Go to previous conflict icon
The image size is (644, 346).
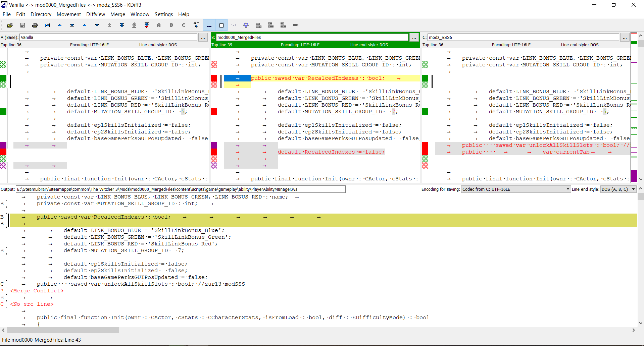(109, 25)
